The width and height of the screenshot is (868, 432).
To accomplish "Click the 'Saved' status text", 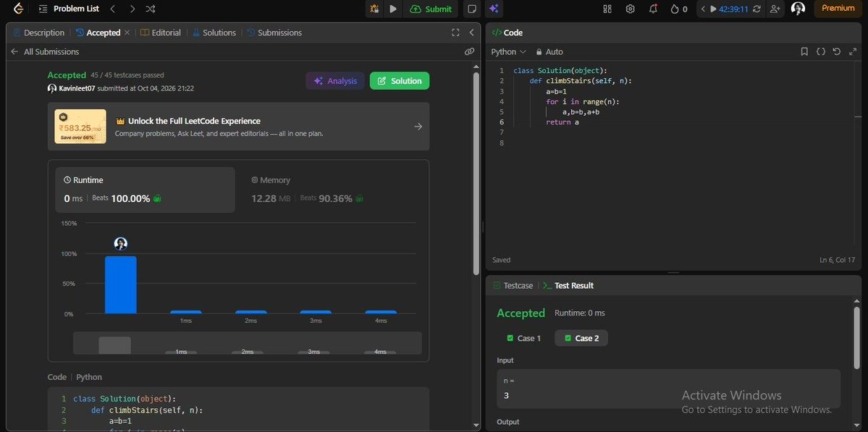I will coord(502,260).
